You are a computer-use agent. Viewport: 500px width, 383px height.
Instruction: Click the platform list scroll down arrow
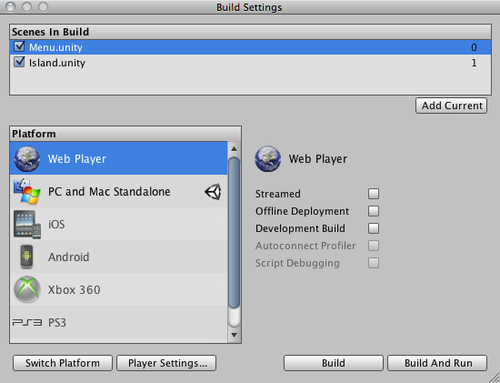point(234,335)
